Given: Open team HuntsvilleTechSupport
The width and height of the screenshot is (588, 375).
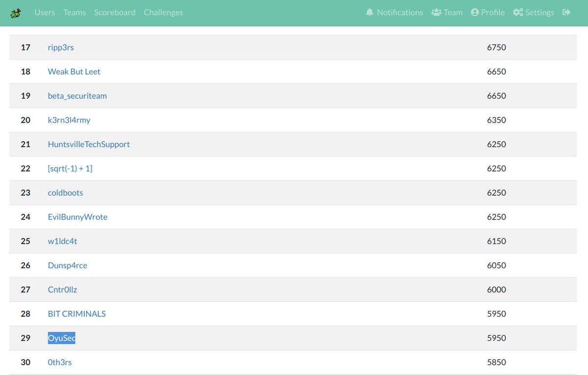Looking at the screenshot, I should (x=89, y=144).
